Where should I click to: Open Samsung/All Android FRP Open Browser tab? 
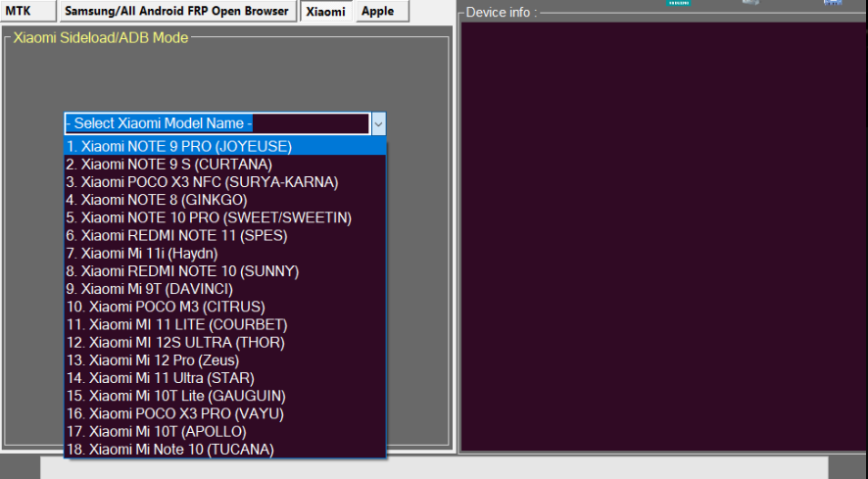pyautogui.click(x=176, y=11)
